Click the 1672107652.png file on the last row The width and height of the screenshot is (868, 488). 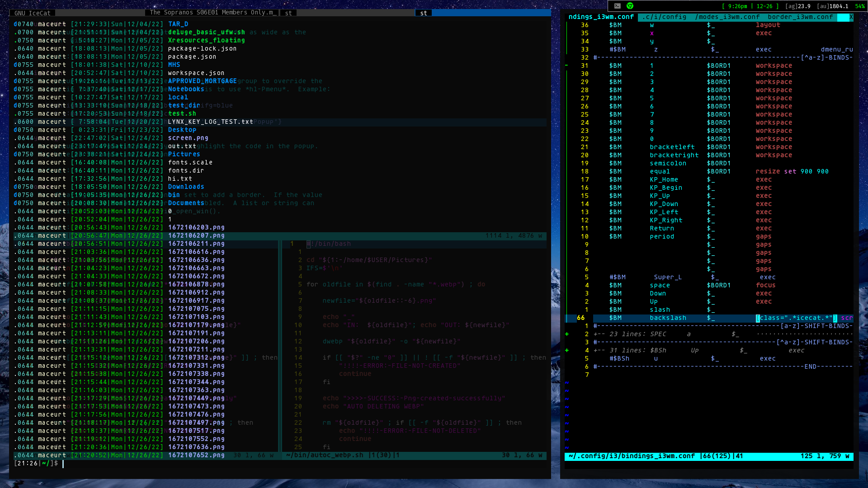196,455
